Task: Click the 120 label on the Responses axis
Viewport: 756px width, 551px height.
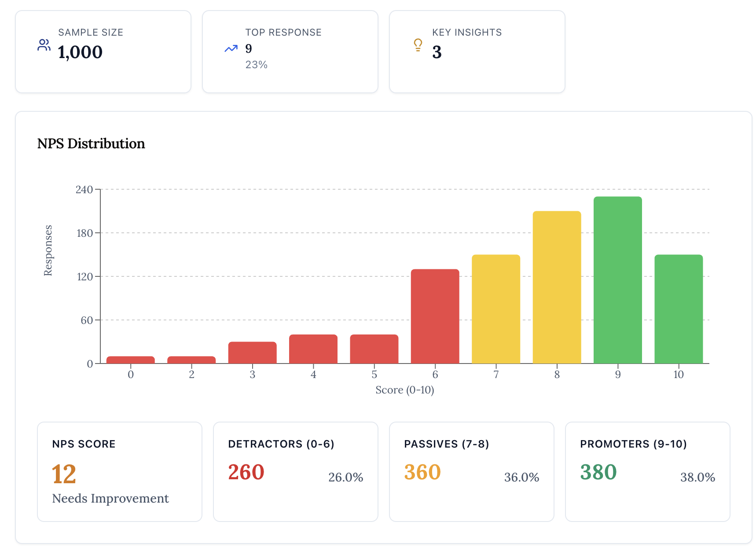Action: coord(84,277)
